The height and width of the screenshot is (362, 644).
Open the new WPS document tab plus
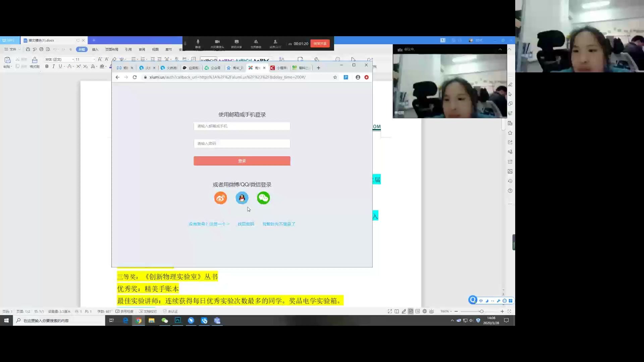pos(94,40)
